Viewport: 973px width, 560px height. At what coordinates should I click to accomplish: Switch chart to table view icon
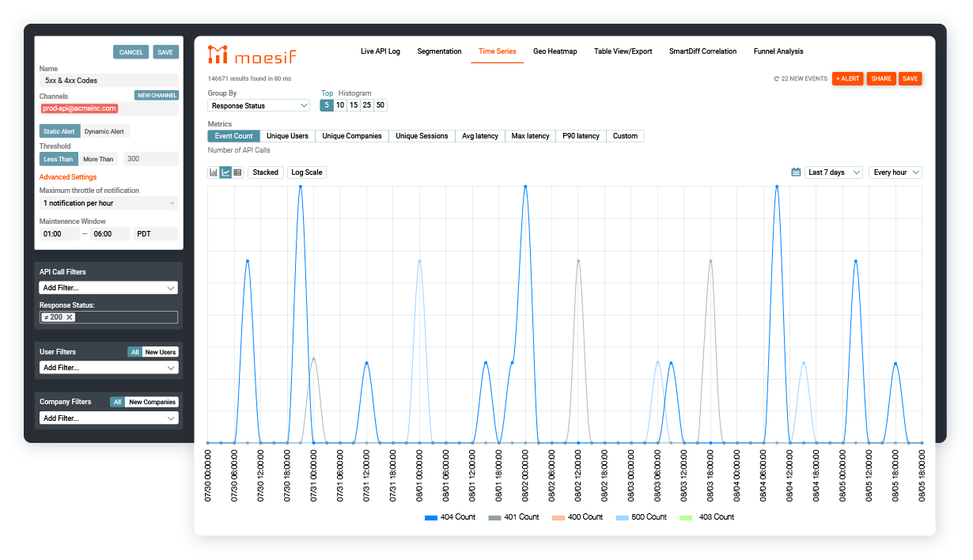[237, 172]
